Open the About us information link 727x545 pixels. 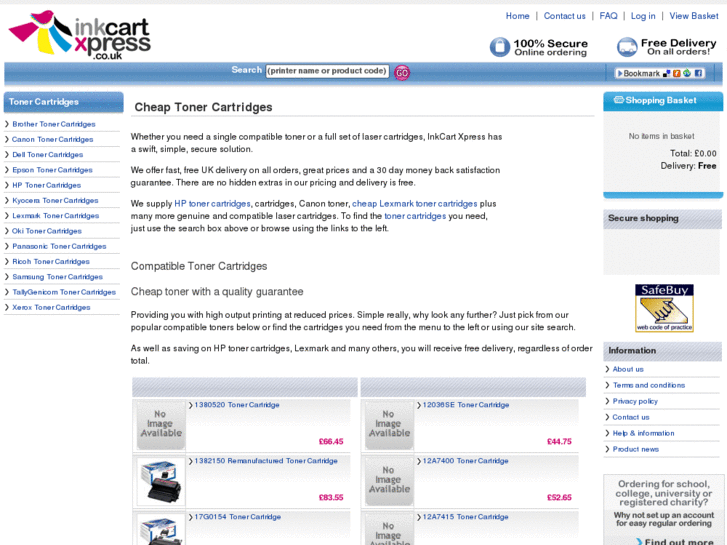pyautogui.click(x=628, y=369)
